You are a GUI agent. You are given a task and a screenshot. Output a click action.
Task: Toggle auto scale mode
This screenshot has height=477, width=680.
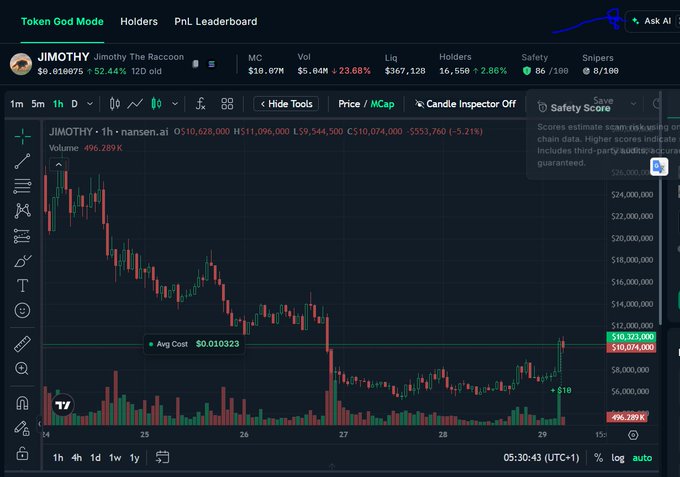642,458
